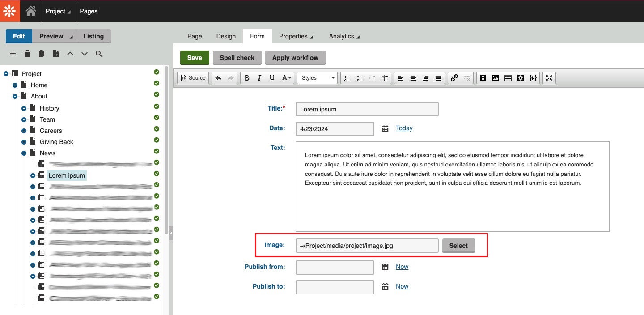Image resolution: width=644 pixels, height=315 pixels.
Task: Open the insert table tool
Action: [x=508, y=77]
